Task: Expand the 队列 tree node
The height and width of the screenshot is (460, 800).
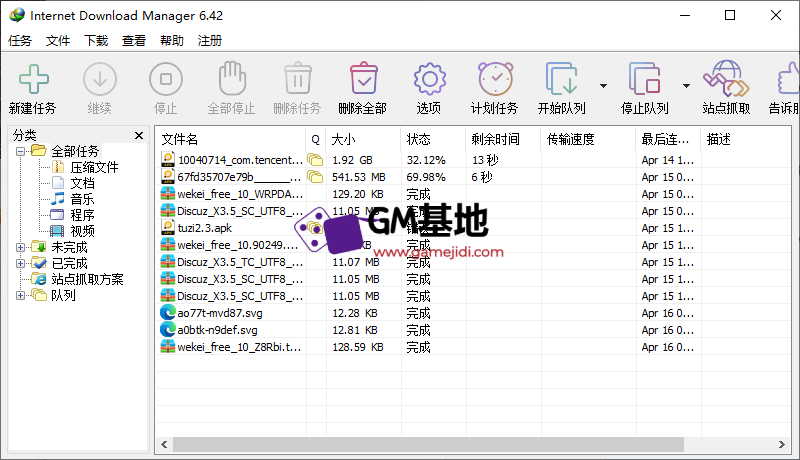Action: (x=20, y=295)
